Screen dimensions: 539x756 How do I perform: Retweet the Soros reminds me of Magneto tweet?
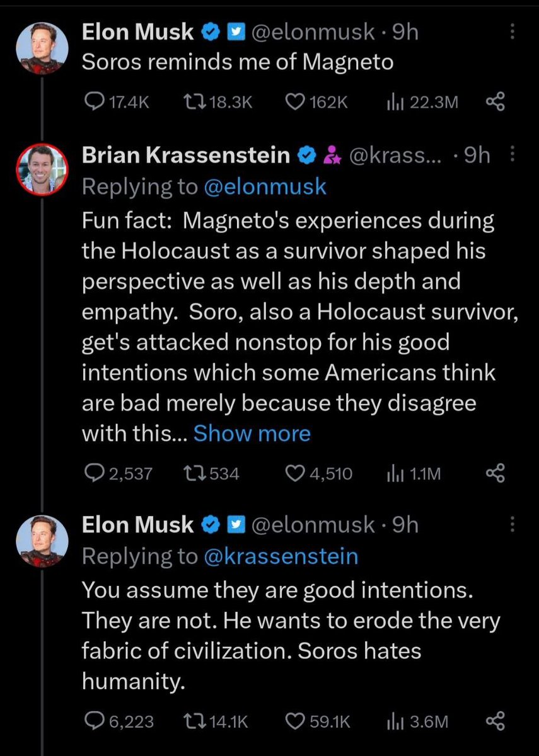[188, 102]
